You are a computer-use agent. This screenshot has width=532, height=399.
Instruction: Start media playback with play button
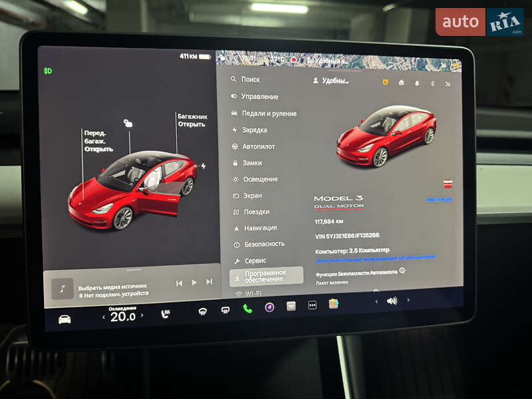tap(194, 282)
